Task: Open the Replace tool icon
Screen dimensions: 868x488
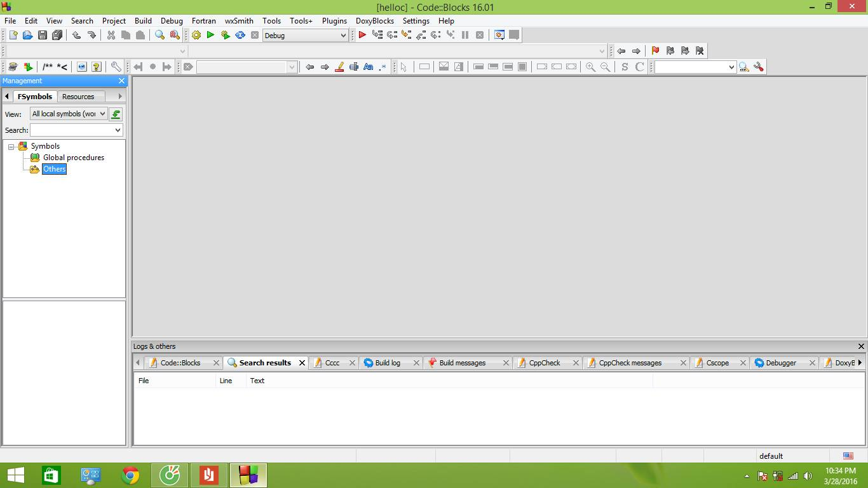Action: coord(174,35)
